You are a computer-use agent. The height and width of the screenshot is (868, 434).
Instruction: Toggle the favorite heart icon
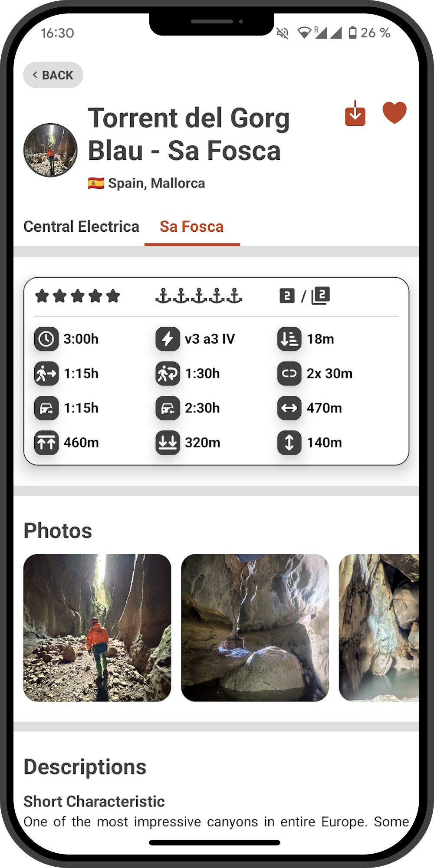tap(394, 113)
